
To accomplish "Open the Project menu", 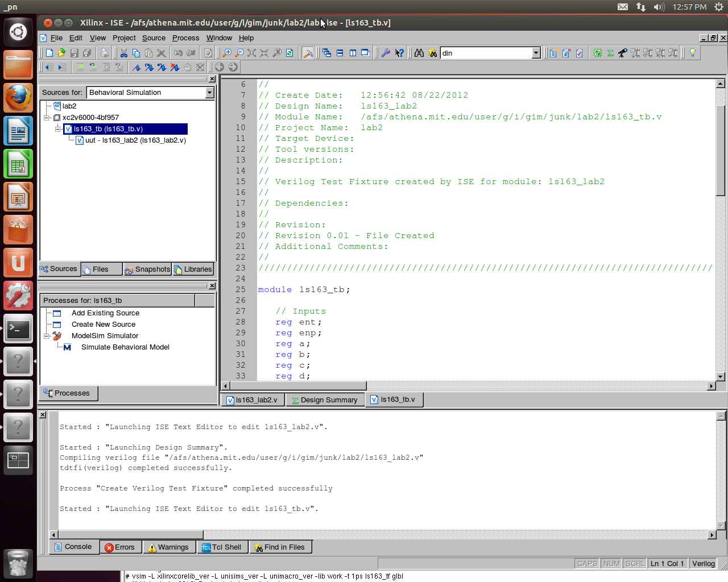I will pos(124,38).
